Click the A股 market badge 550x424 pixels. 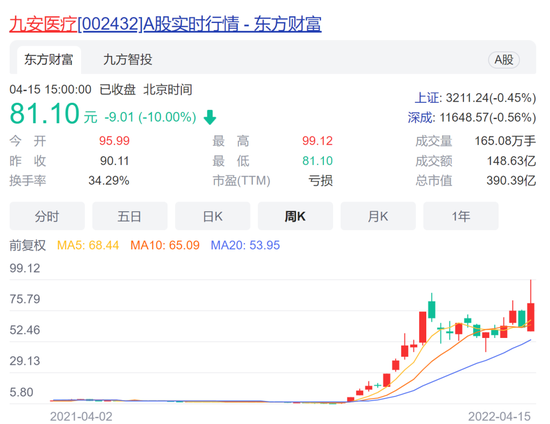504,60
